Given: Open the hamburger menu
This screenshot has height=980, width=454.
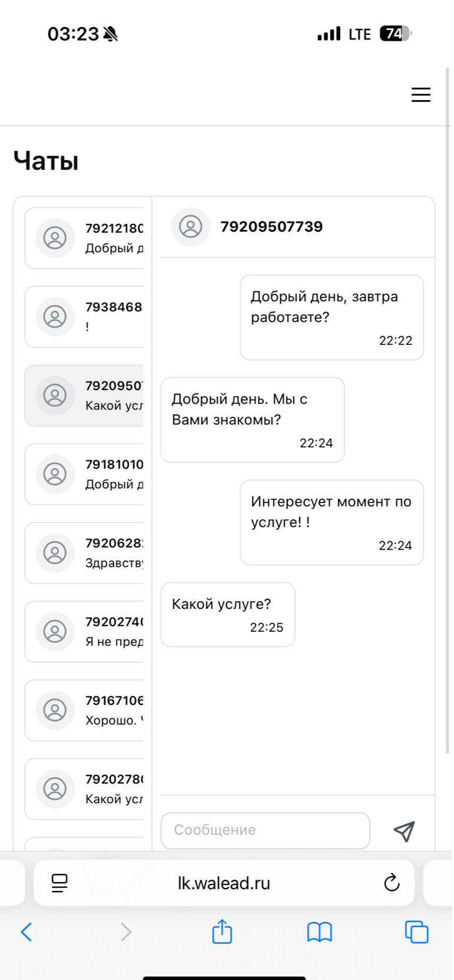Looking at the screenshot, I should pyautogui.click(x=420, y=95).
